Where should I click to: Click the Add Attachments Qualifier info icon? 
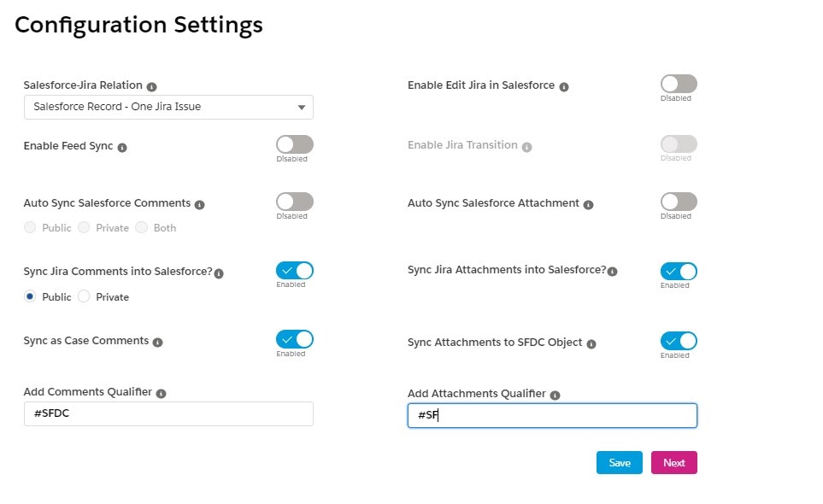[556, 394]
